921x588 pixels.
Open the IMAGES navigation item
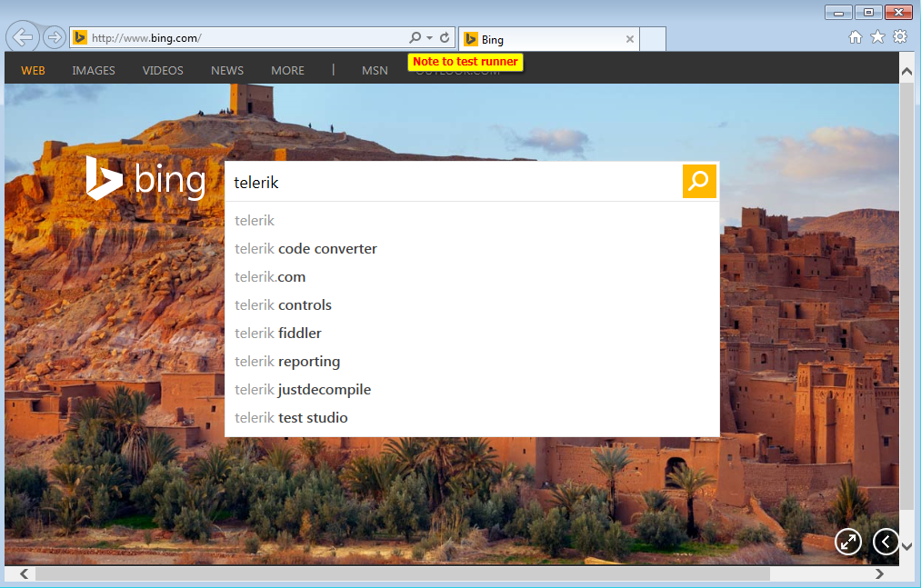(x=94, y=71)
